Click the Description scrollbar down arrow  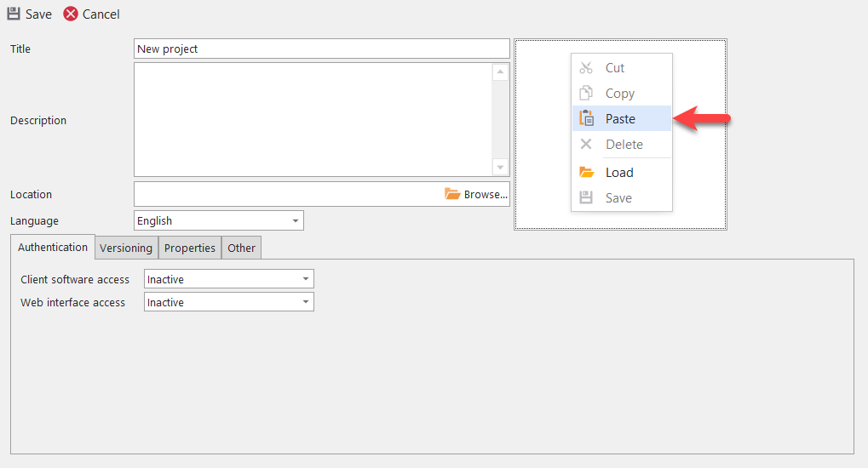500,168
